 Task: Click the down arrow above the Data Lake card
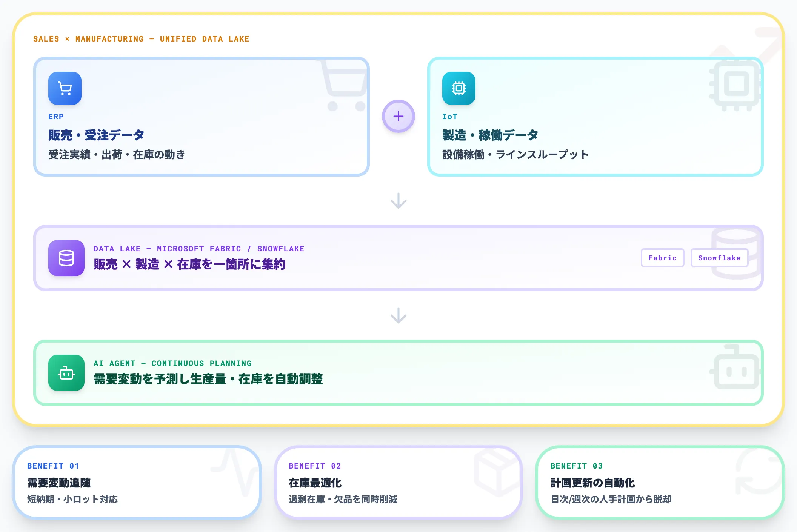[398, 201]
